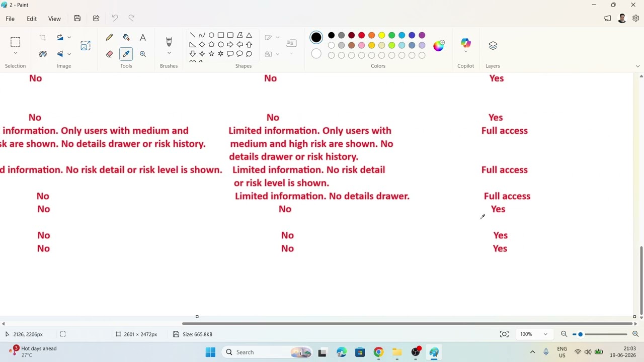Open the View menu

pyautogui.click(x=54, y=19)
